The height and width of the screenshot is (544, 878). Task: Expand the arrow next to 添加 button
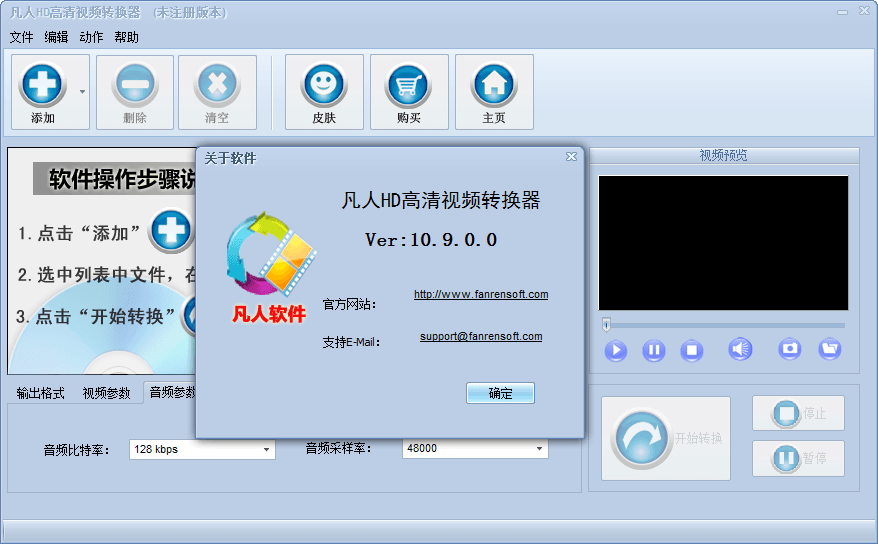tap(82, 92)
